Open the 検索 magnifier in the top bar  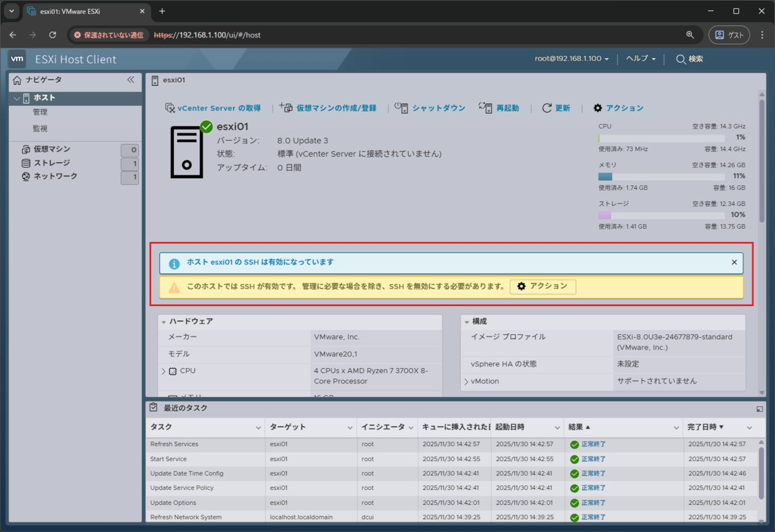coord(679,59)
